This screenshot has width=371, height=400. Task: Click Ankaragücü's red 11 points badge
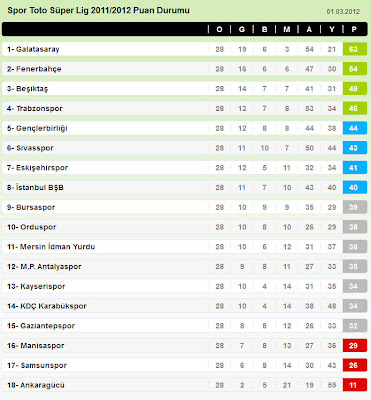pyautogui.click(x=355, y=385)
